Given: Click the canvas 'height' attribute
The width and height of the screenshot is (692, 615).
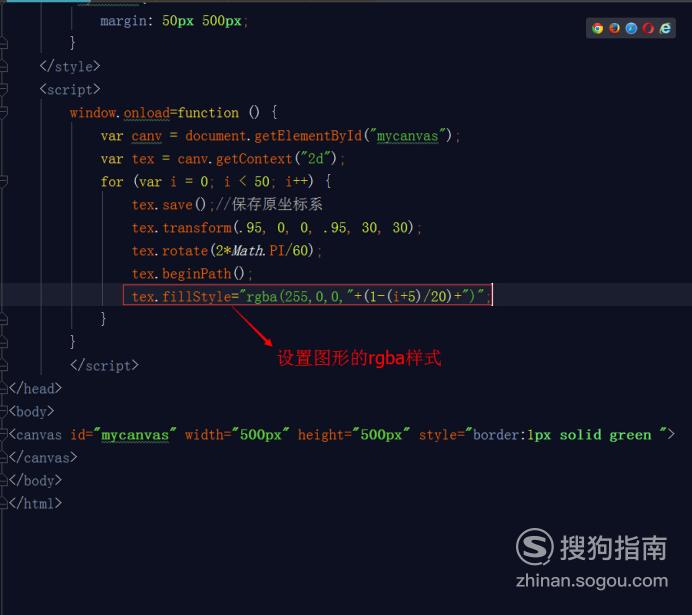Looking at the screenshot, I should point(321,435).
